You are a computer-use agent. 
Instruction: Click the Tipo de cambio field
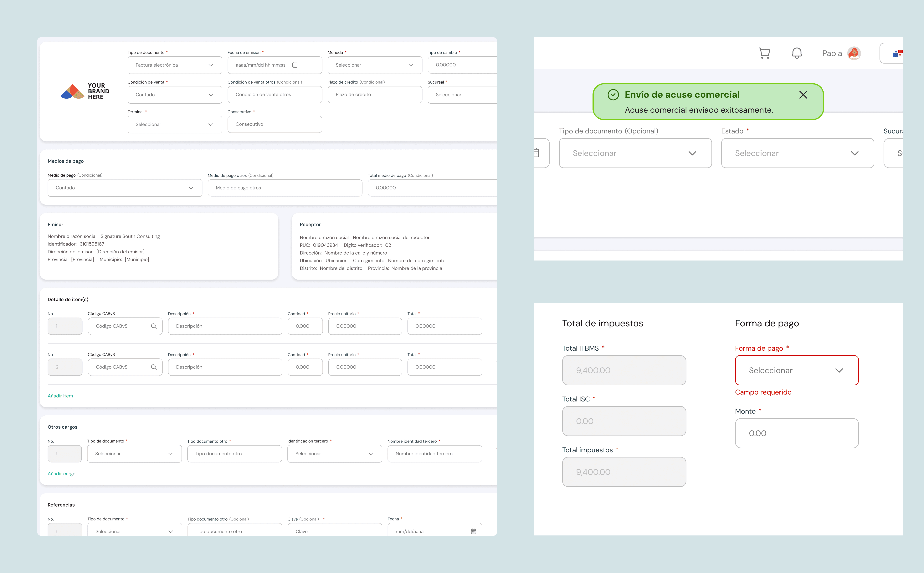[x=462, y=65]
